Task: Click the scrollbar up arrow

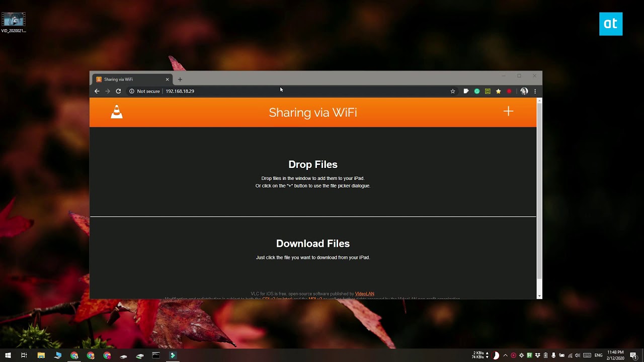Action: [x=539, y=100]
